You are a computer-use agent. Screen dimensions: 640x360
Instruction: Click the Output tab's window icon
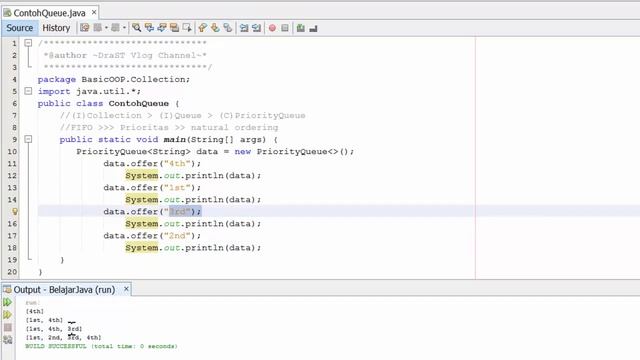pyautogui.click(x=7, y=289)
